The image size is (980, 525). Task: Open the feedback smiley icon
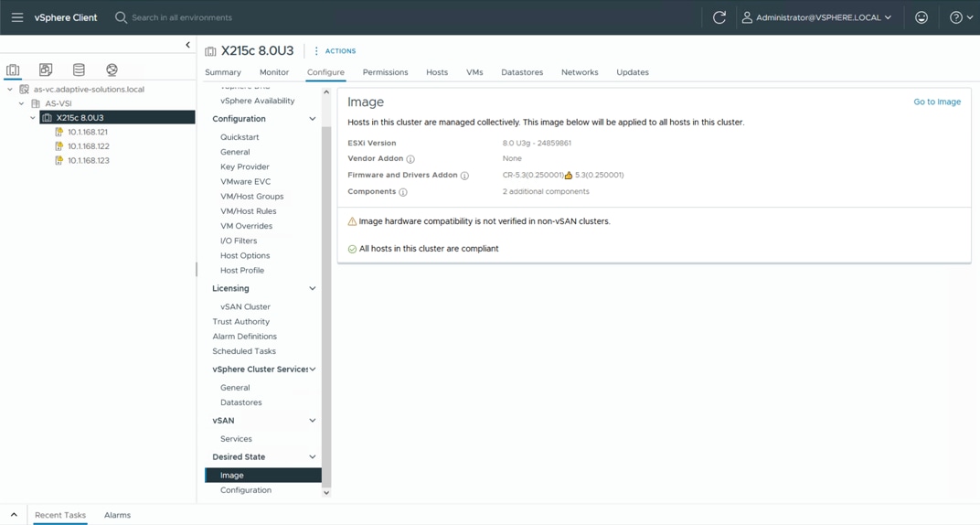coord(921,17)
